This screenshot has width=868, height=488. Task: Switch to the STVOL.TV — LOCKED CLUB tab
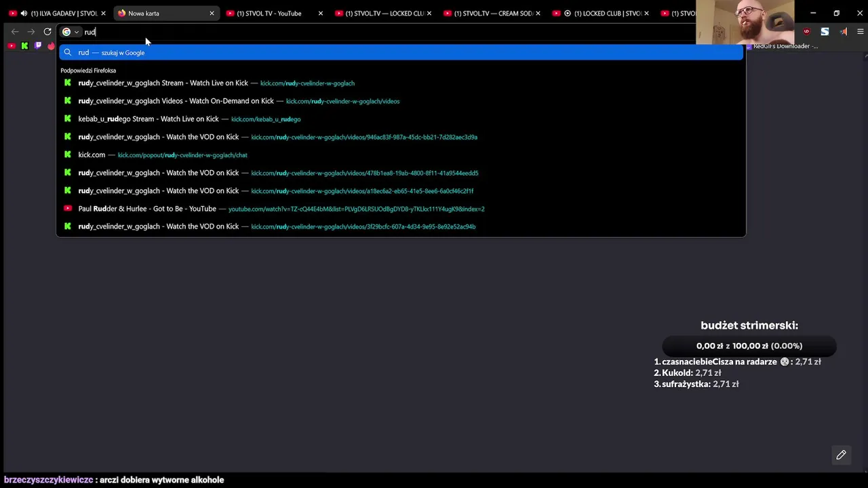(x=384, y=14)
